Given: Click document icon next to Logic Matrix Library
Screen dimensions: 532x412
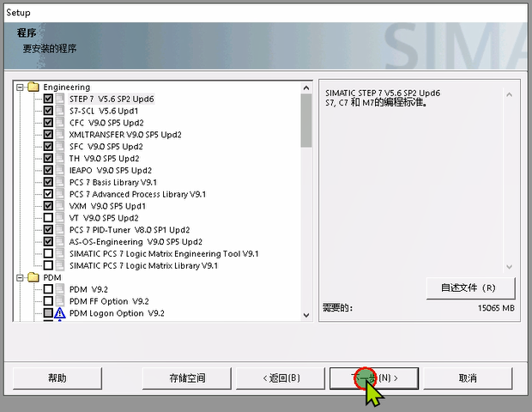Looking at the screenshot, I should click(x=60, y=265).
